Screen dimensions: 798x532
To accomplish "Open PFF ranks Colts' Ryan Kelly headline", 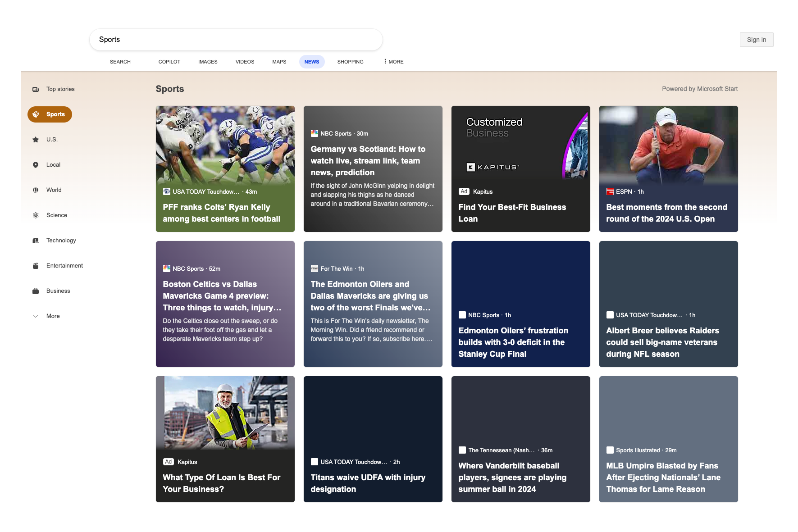I will pos(221,213).
